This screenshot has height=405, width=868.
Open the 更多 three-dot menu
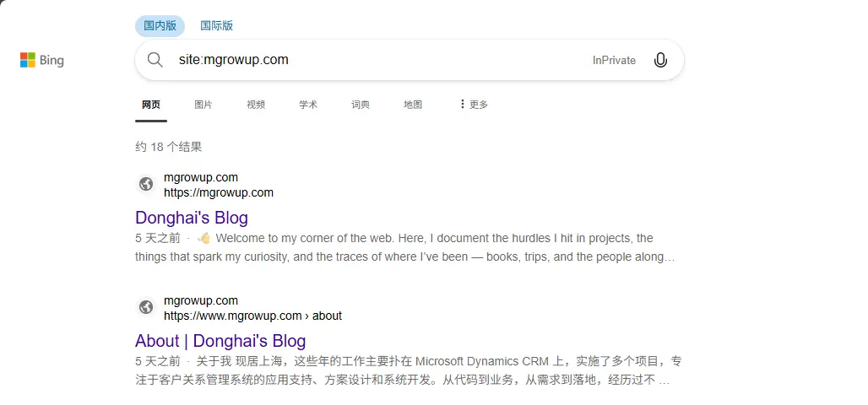(x=474, y=104)
